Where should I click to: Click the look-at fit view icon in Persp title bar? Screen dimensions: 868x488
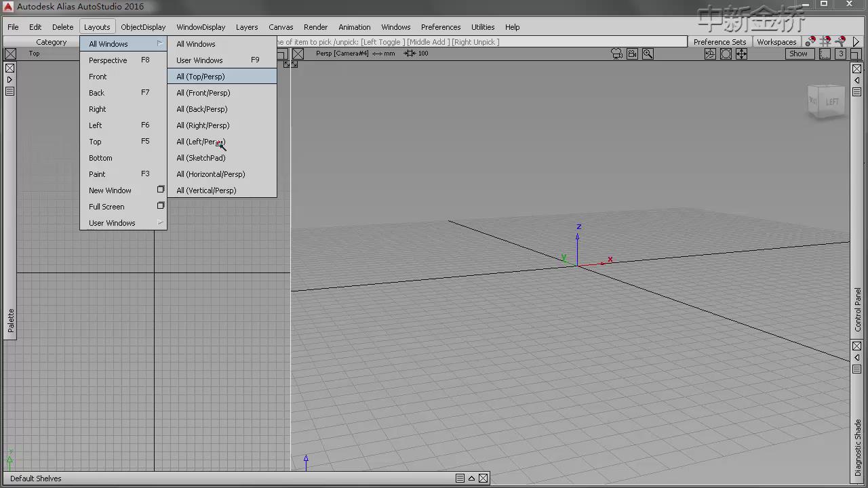point(726,54)
